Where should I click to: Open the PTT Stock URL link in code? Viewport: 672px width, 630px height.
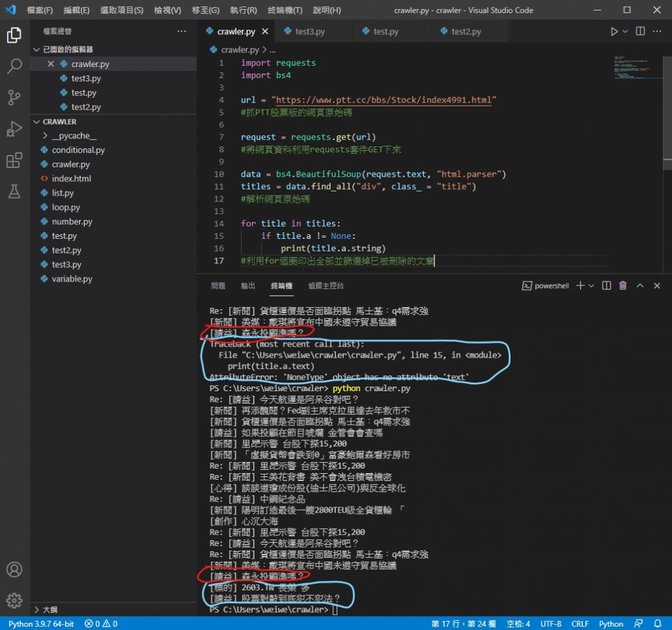(x=383, y=100)
